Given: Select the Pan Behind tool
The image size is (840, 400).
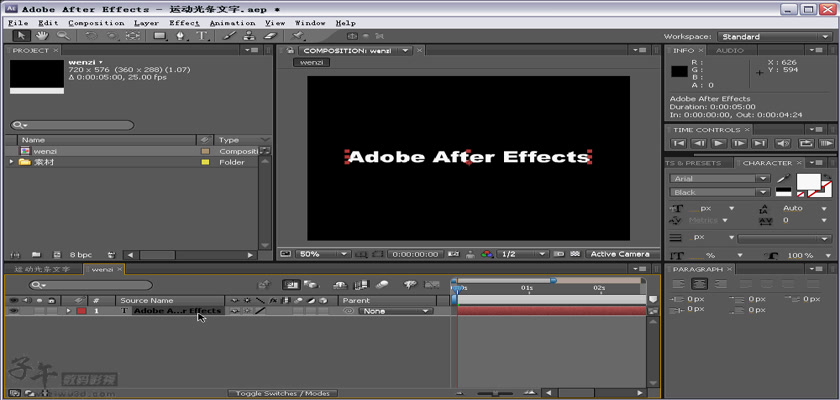Looking at the screenshot, I should (x=132, y=36).
